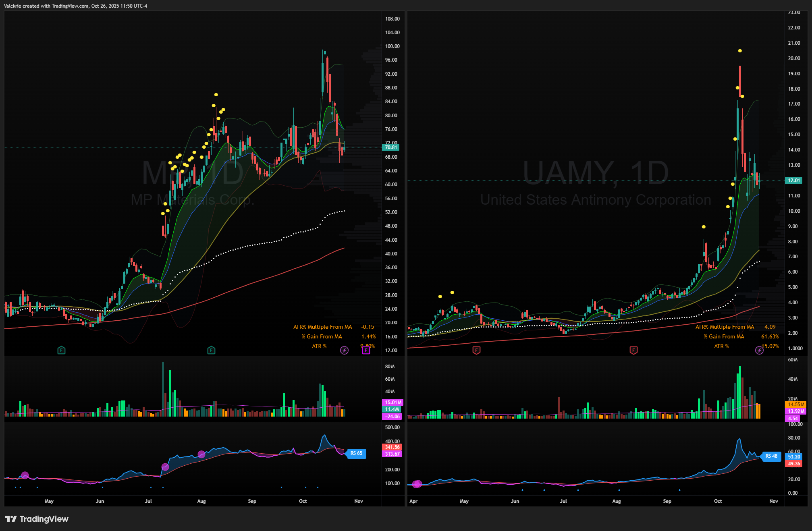Click Sep on the UAMY chart time axis
The image size is (812, 531).
tap(667, 501)
